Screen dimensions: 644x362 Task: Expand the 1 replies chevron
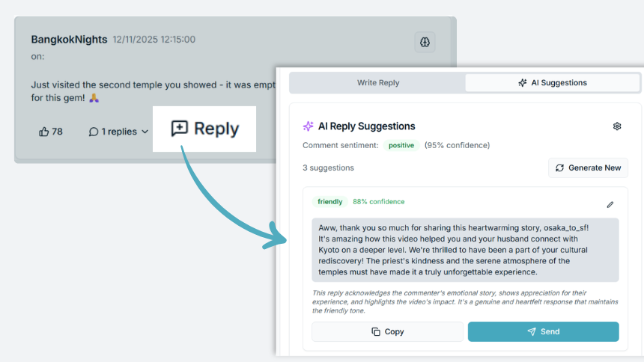point(145,132)
